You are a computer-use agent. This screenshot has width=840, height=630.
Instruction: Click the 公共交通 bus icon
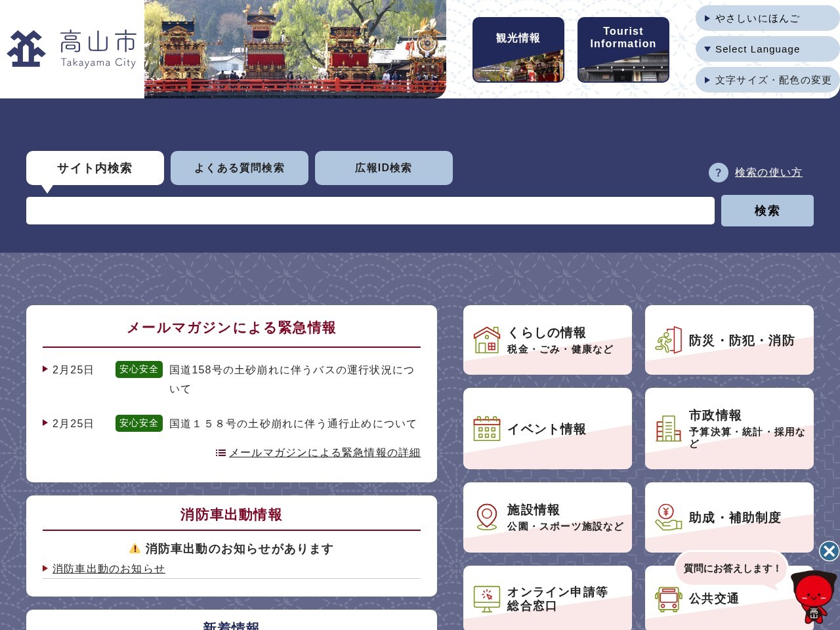[668, 598]
